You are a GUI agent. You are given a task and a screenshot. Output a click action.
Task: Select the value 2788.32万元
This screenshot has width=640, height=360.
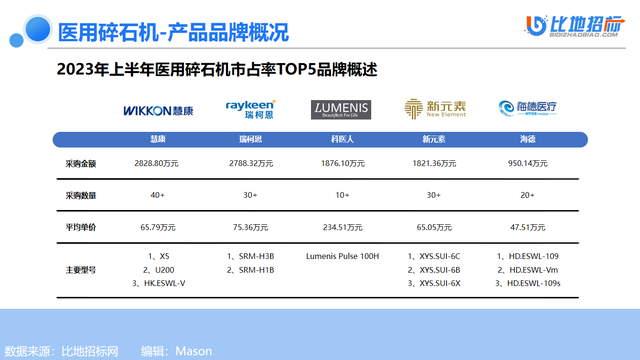coord(251,163)
